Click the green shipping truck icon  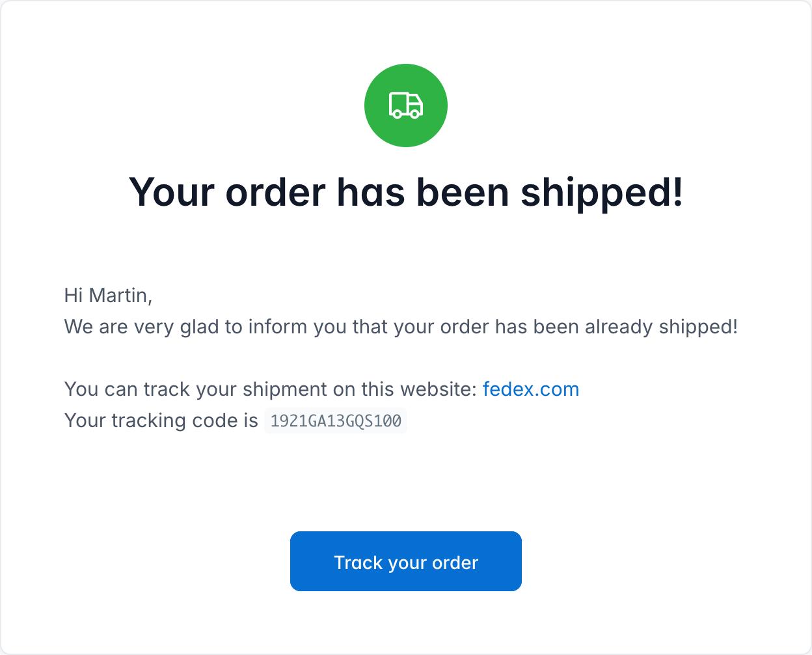pos(406,105)
